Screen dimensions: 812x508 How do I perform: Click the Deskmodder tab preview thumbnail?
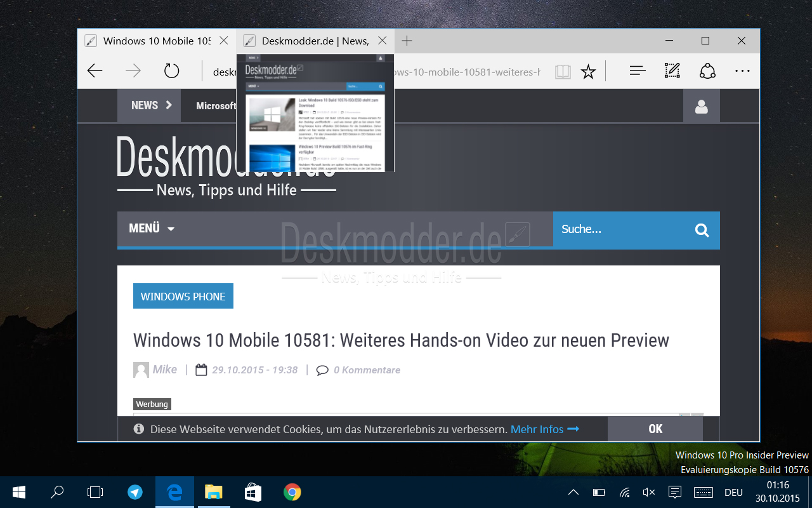tap(315, 112)
